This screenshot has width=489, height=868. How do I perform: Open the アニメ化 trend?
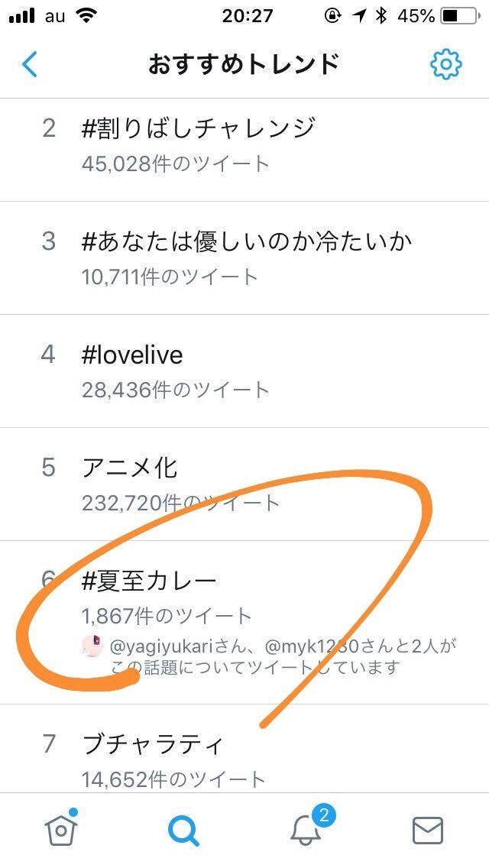pyautogui.click(x=130, y=467)
